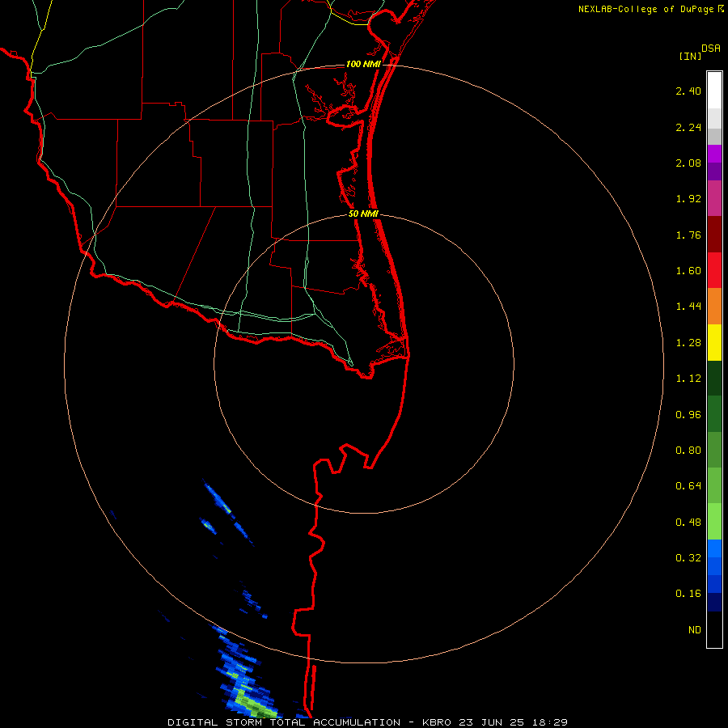Click the 50 NMI range ring label
The width and height of the screenshot is (728, 728).
[363, 214]
